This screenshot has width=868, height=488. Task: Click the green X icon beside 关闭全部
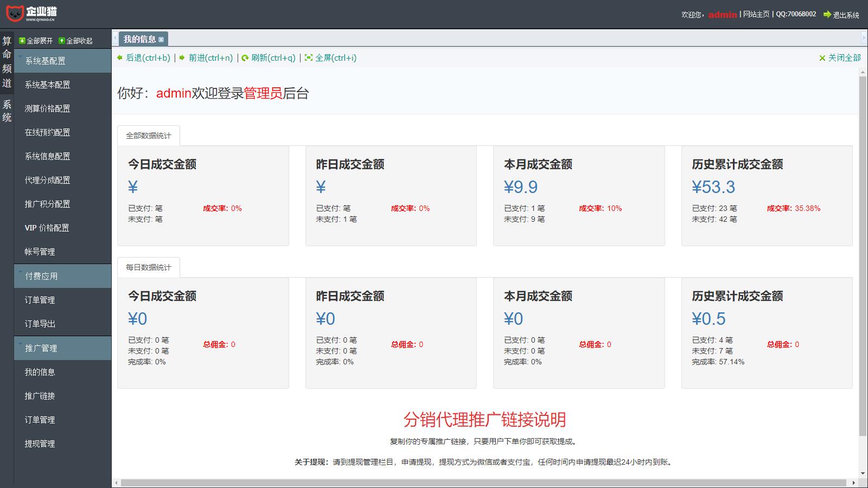[822, 58]
